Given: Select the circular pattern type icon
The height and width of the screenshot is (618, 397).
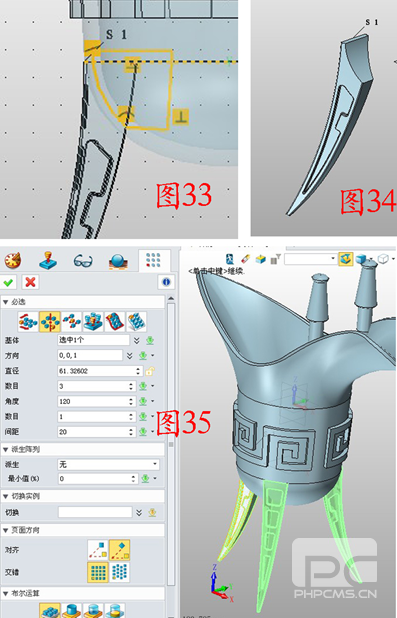Looking at the screenshot, I should pos(50,322).
